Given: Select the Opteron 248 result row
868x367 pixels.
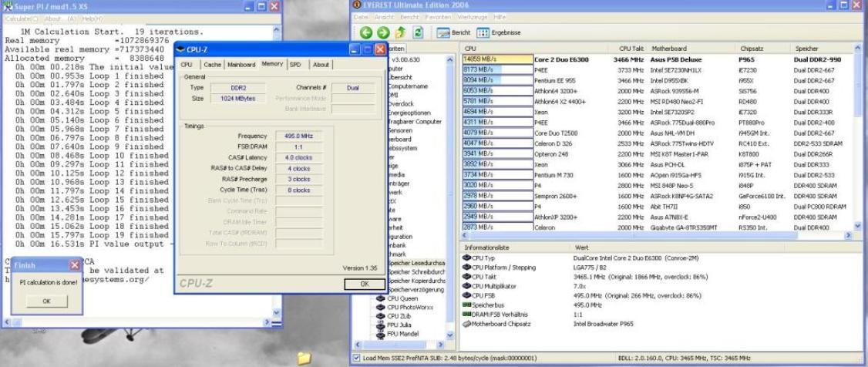Looking at the screenshot, I should pyautogui.click(x=658, y=154).
